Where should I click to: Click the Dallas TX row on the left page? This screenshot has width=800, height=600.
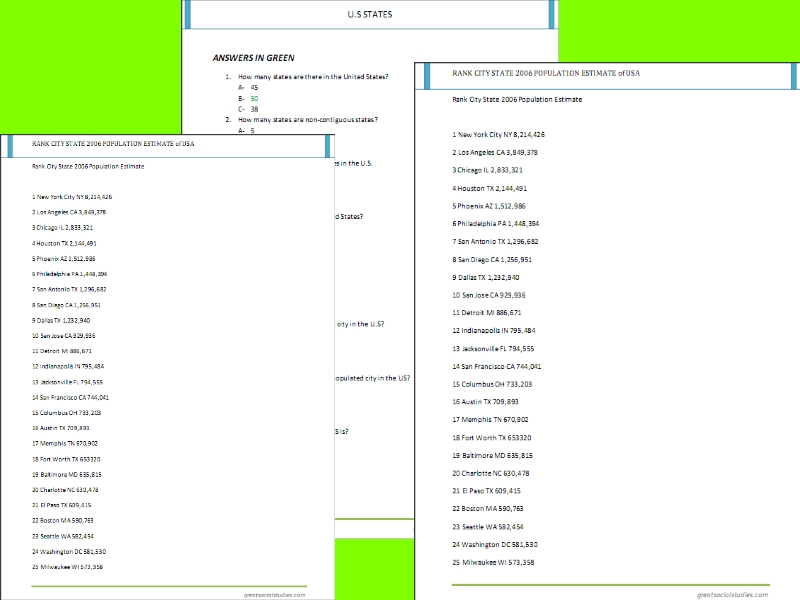coord(61,320)
